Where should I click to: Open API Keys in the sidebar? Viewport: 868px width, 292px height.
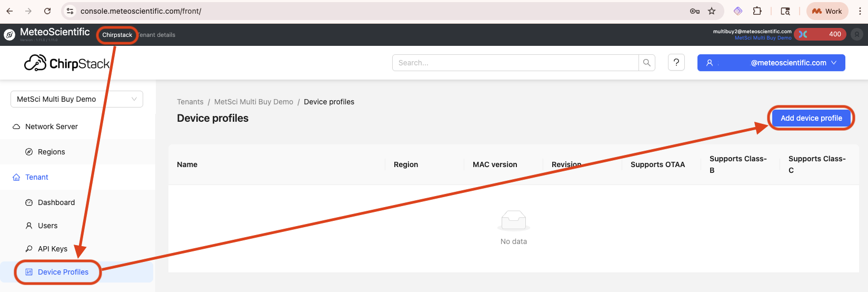coord(52,249)
